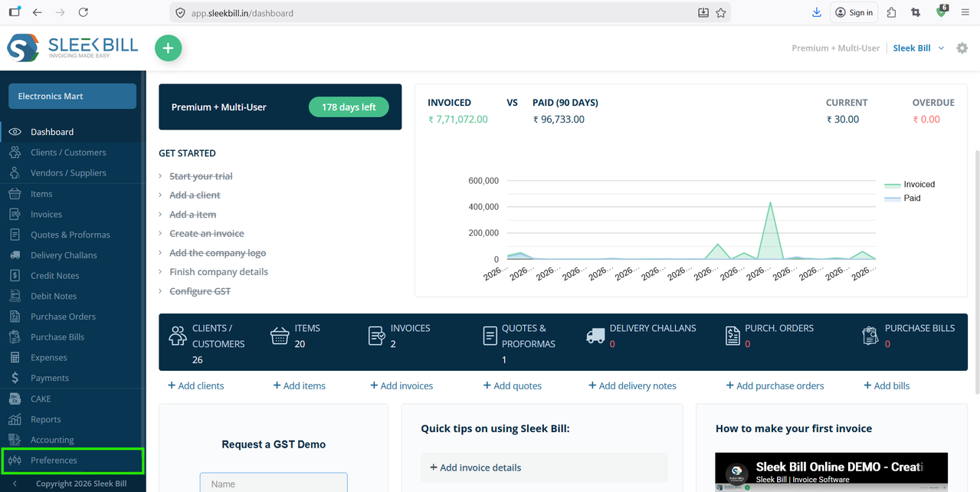Click the Delivery Challans truck icon in sidebar
The image size is (980, 492).
pos(15,255)
